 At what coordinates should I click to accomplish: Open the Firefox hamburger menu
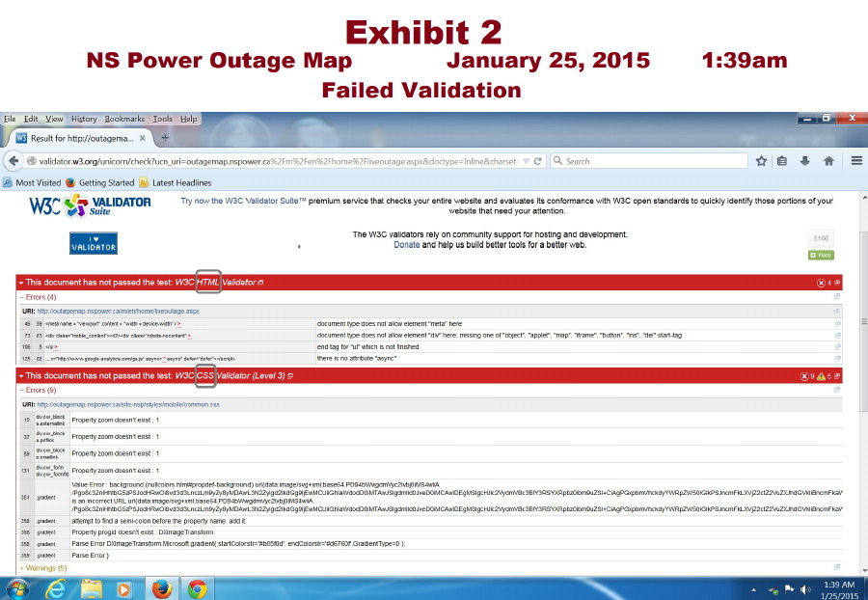coord(856,160)
